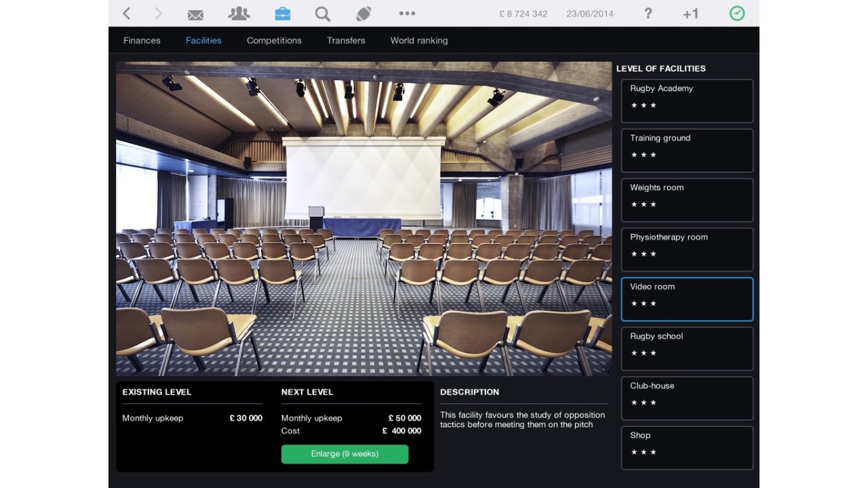868x488 pixels.
Task: Open the squad people icon
Action: point(239,14)
